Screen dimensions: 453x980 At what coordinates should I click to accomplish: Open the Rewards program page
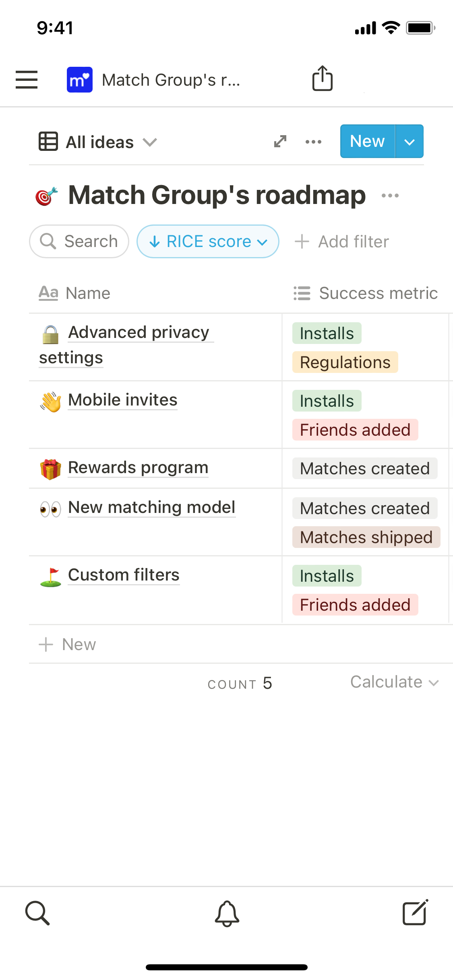click(138, 467)
